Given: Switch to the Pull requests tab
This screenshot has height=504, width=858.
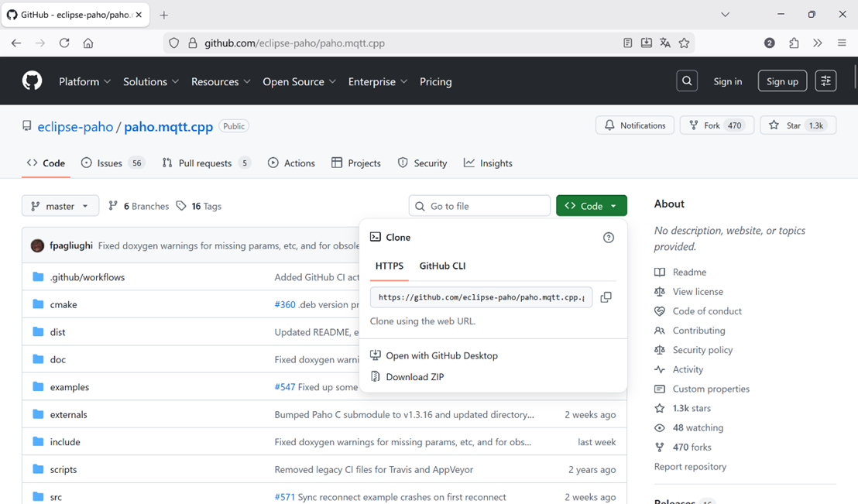Looking at the screenshot, I should (x=206, y=163).
